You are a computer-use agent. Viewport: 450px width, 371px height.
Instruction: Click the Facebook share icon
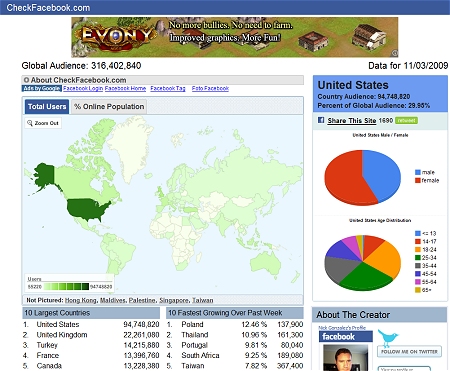[321, 120]
